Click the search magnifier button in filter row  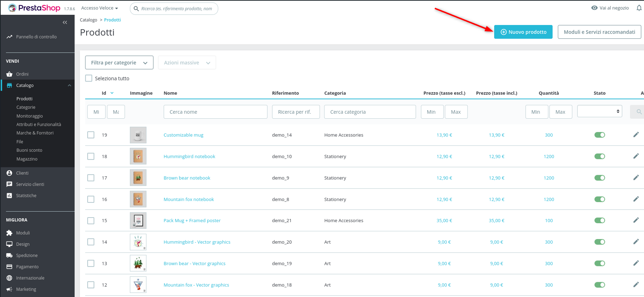point(638,112)
